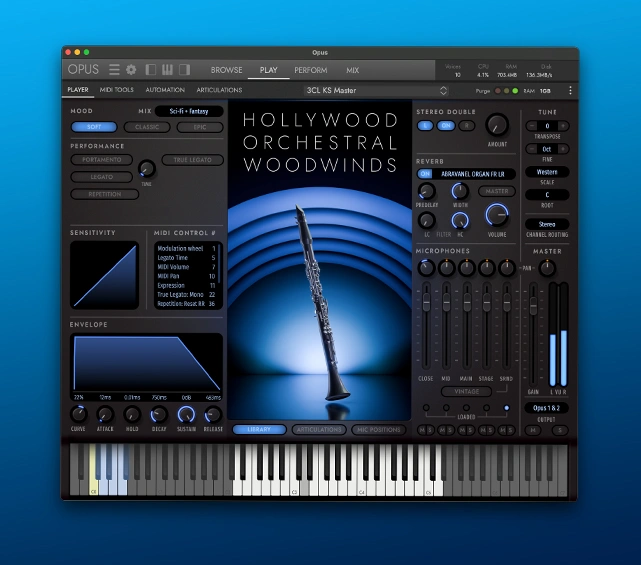Decrease the Fine tune value with minus
This screenshot has width=641, height=565.
[x=531, y=149]
